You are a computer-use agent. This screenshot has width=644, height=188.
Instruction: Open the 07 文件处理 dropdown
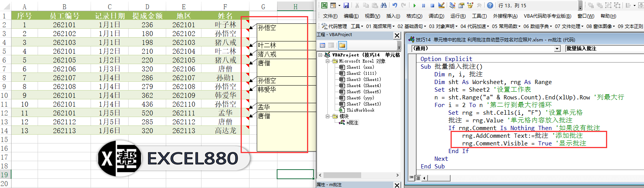[x=569, y=26]
